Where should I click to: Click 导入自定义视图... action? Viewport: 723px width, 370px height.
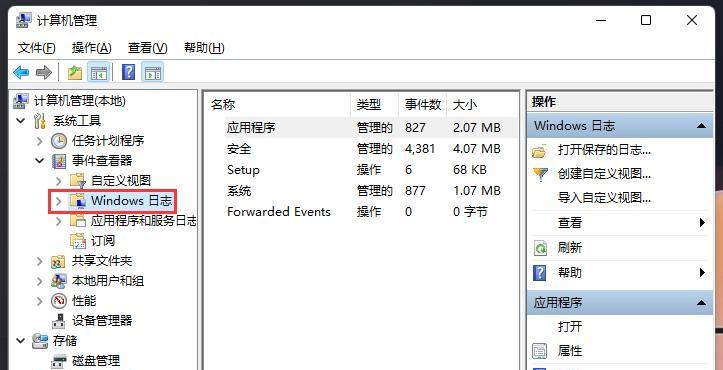604,198
